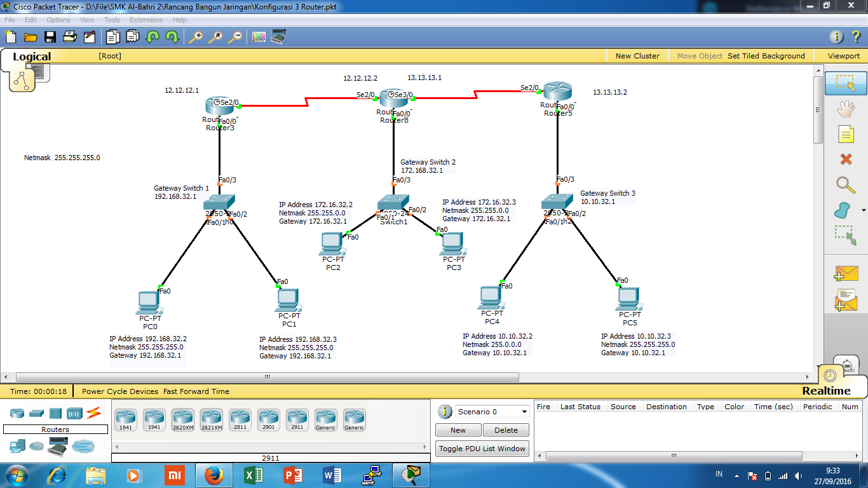Screen dimensions: 868x488
Task: Reset zoom with magnifier R icon
Action: click(x=215, y=37)
